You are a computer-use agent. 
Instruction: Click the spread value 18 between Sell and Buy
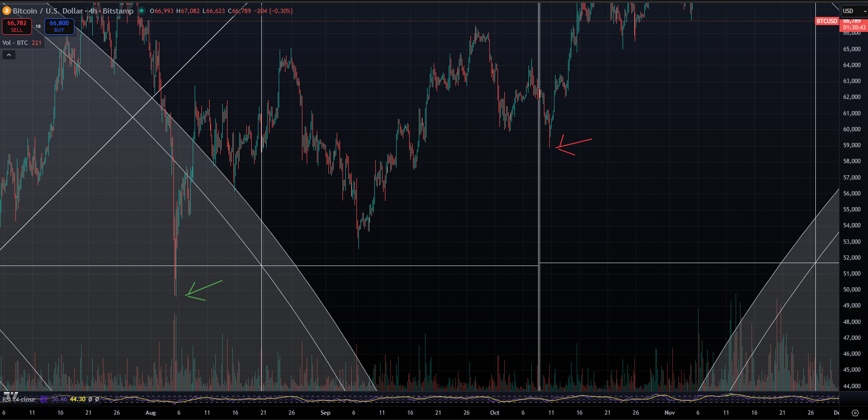[38, 27]
